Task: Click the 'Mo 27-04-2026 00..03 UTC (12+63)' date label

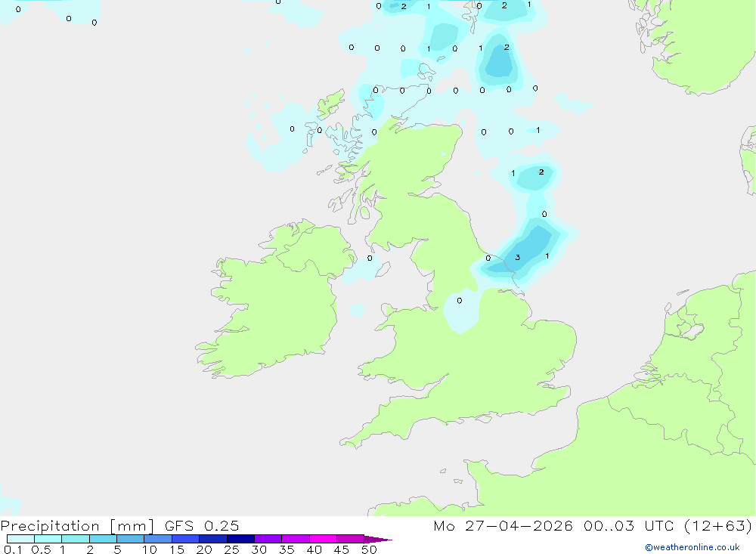Action: (x=593, y=526)
